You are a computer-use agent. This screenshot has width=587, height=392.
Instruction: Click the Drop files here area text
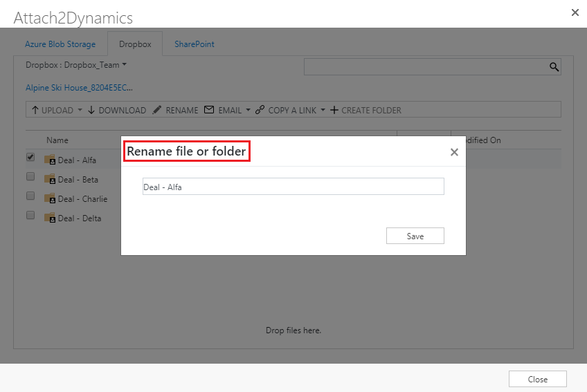293,330
